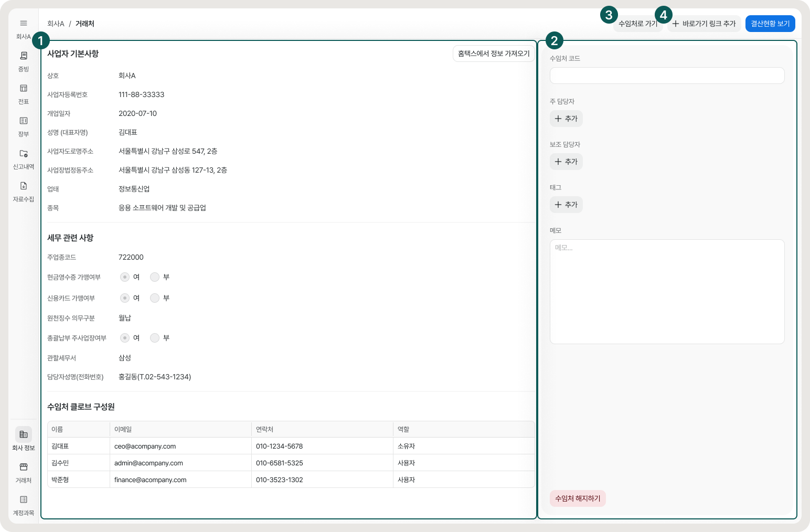
Task: Click 수임처 해지하기 button
Action: 578,498
